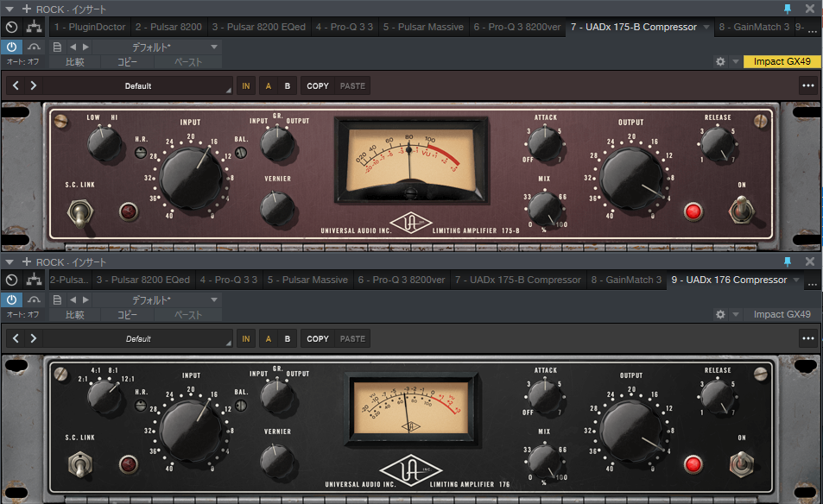Click the Impact GX49 yellow button
The image size is (823, 504).
click(782, 62)
